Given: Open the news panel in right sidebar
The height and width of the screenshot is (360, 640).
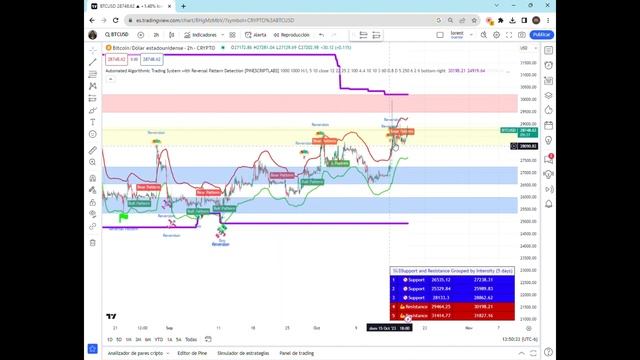Looking at the screenshot, I should point(549,80).
